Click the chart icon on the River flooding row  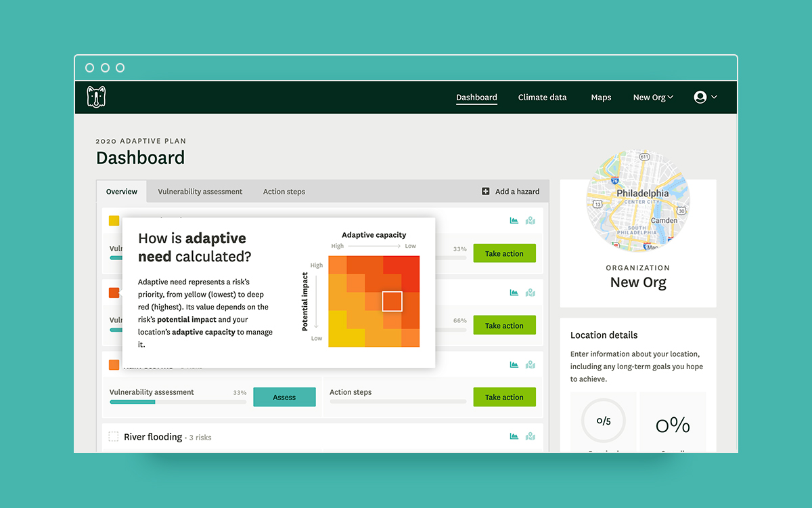pyautogui.click(x=514, y=437)
